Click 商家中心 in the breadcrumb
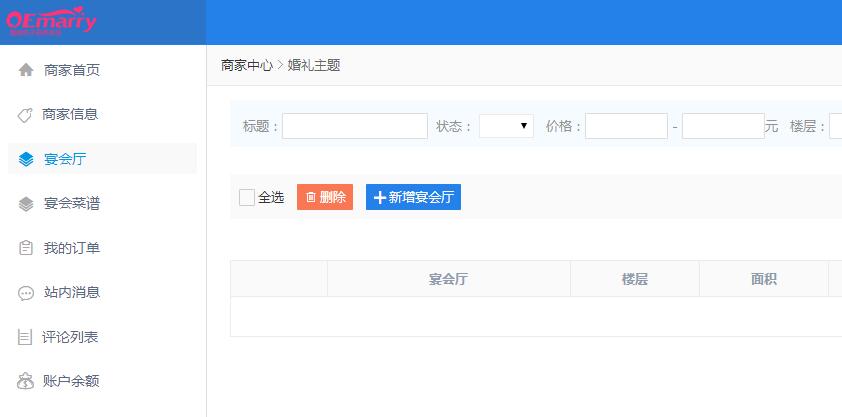Viewport: 842px width, 417px height. tap(247, 65)
